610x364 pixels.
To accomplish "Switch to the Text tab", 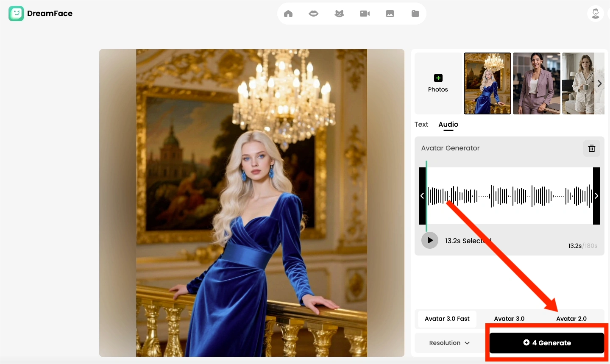I will tap(421, 124).
